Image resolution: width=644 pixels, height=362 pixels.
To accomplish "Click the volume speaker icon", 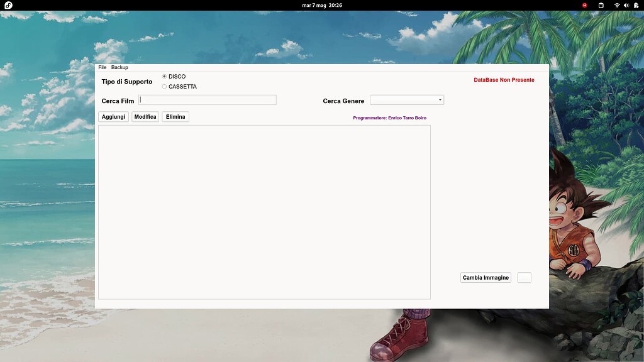I will 626,5.
